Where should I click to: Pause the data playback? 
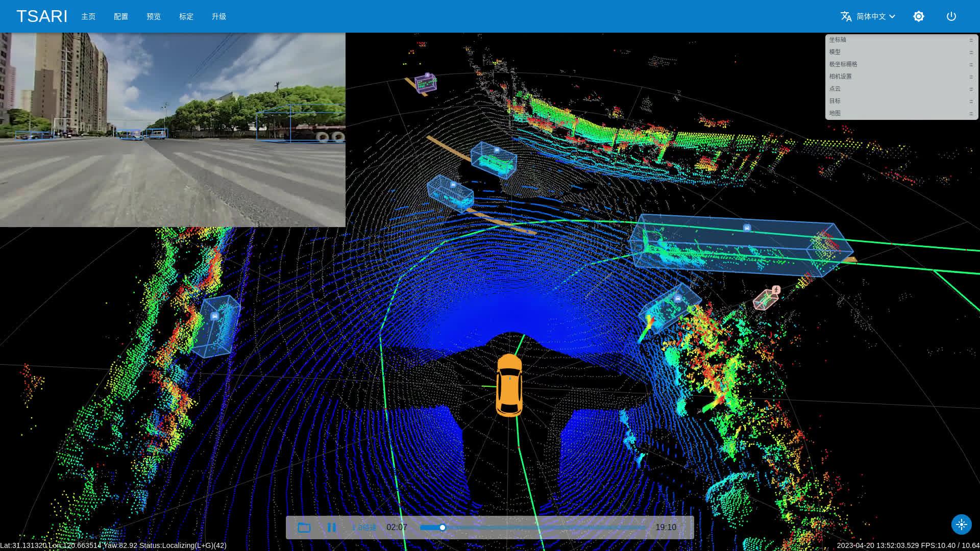[x=331, y=528]
